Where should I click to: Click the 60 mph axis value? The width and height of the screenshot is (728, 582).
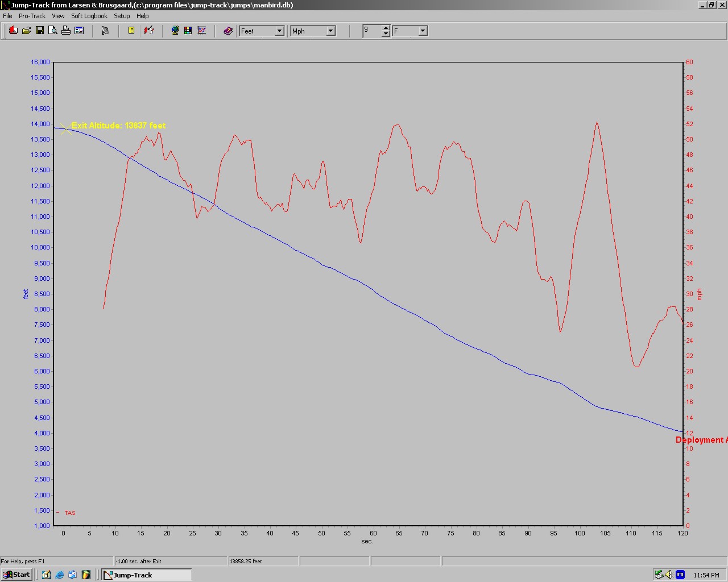click(689, 62)
